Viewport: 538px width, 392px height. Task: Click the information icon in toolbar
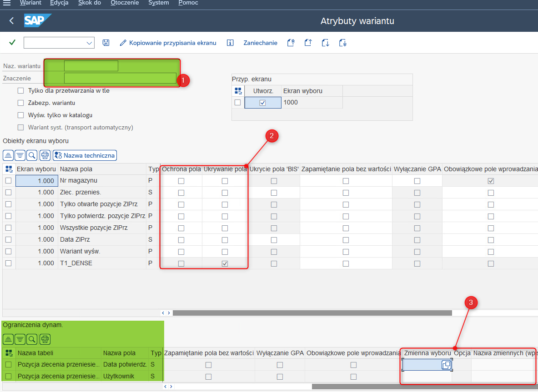(x=230, y=43)
